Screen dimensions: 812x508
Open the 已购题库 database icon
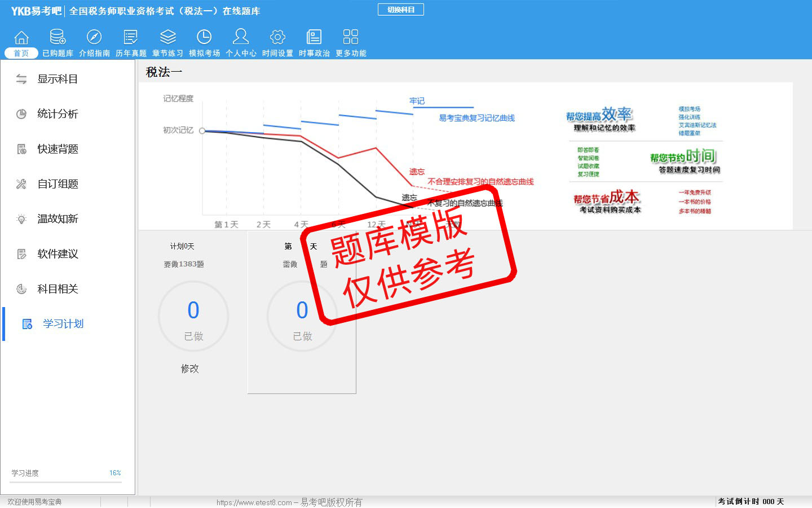tap(58, 38)
